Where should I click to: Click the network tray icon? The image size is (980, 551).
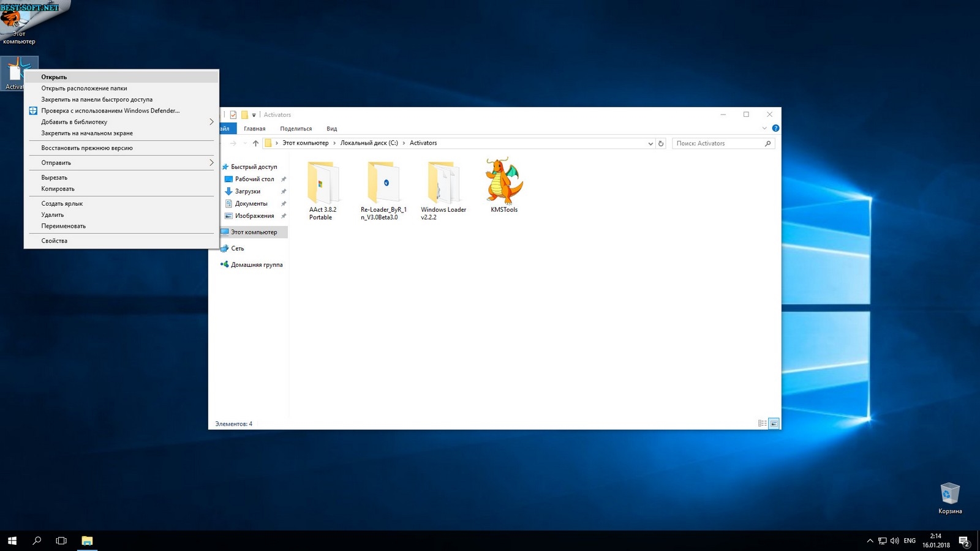pos(883,541)
